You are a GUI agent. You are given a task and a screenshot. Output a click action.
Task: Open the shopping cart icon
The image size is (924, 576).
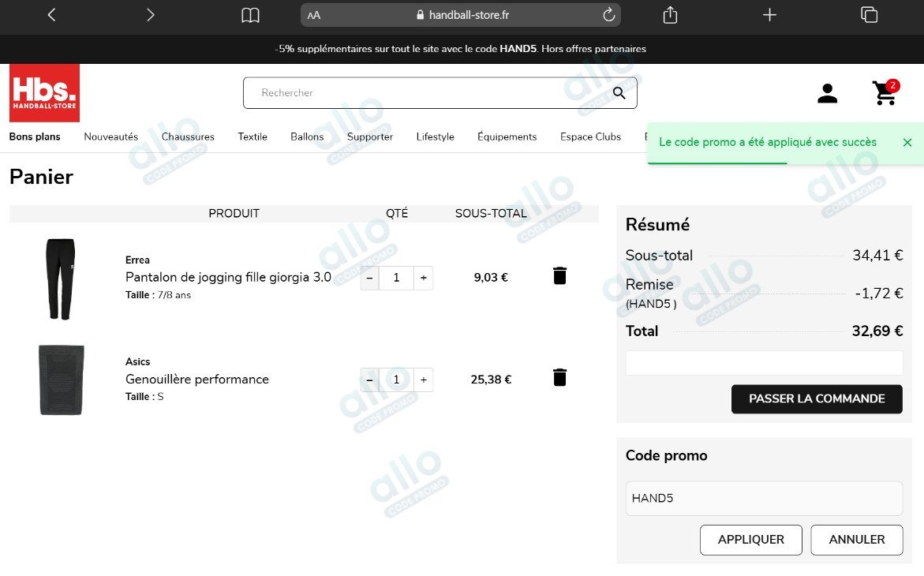point(885,92)
